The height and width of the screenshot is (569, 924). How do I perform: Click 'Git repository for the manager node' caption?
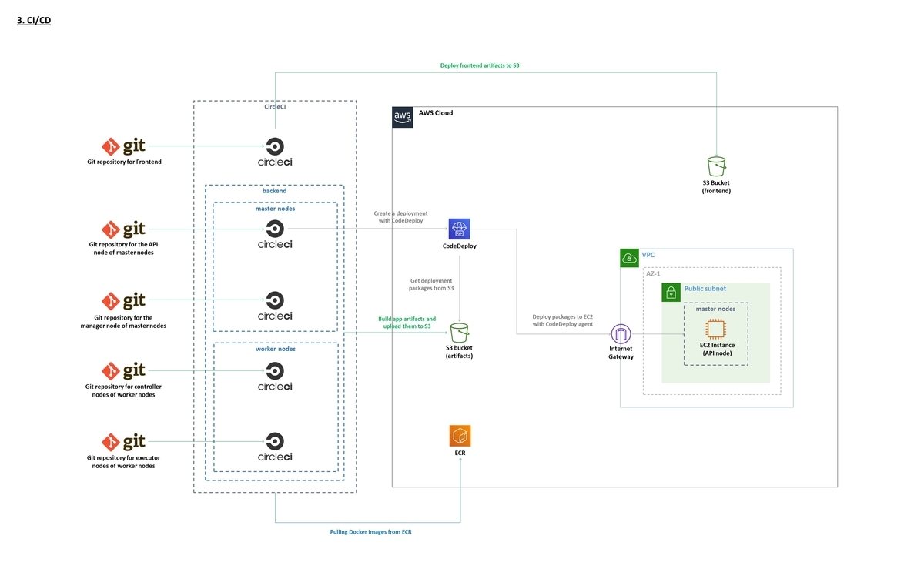click(x=124, y=321)
